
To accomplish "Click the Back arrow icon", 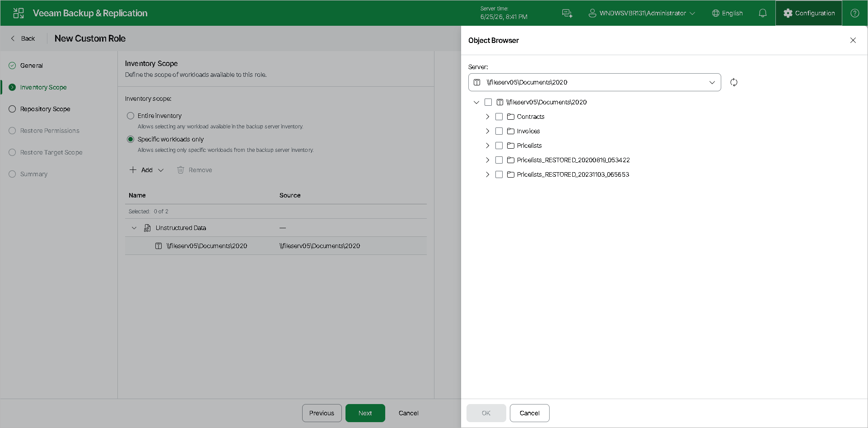I will click(13, 38).
